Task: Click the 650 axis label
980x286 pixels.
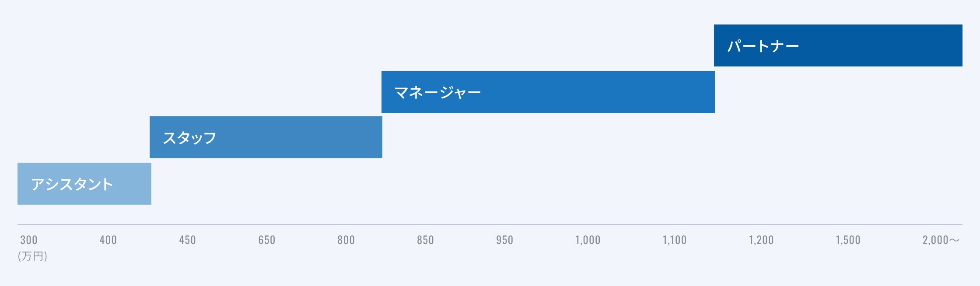Action: (x=266, y=240)
